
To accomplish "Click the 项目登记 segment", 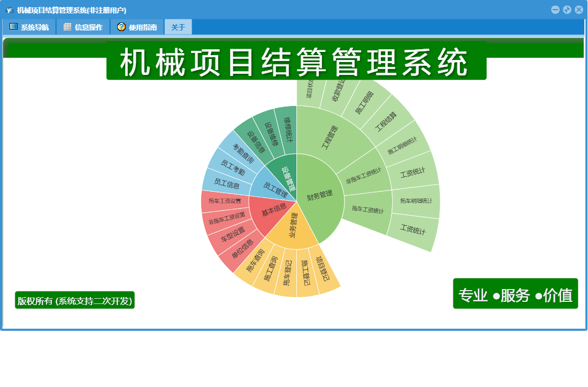I will (323, 269).
